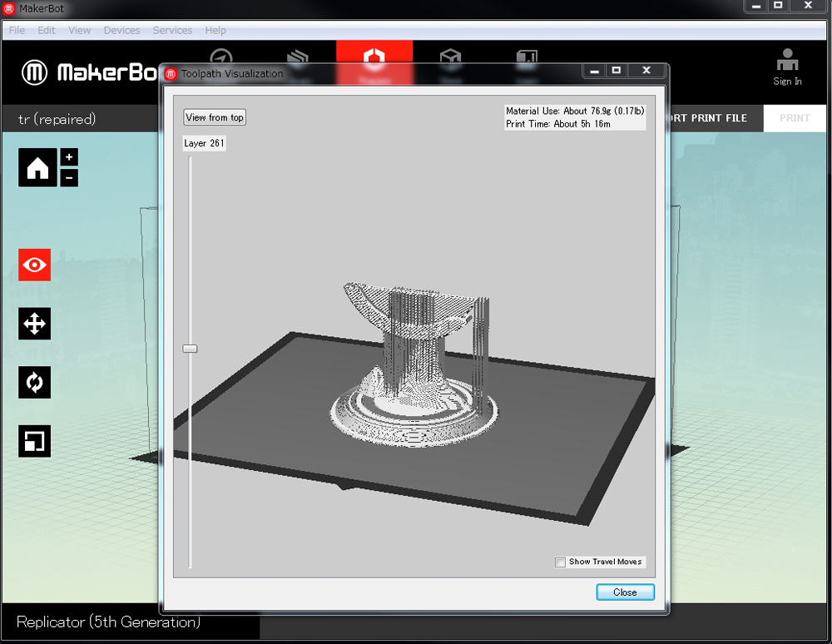Image resolution: width=832 pixels, height=644 pixels.
Task: Close Toolpath Visualization with title bar X
Action: [646, 71]
